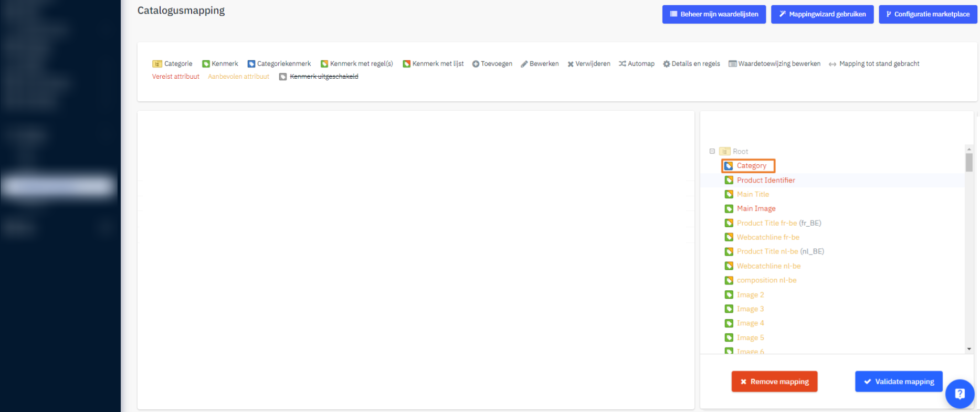Viewport: 980px width, 412px height.
Task: Select Product Title fr-be tree item
Action: (766, 223)
